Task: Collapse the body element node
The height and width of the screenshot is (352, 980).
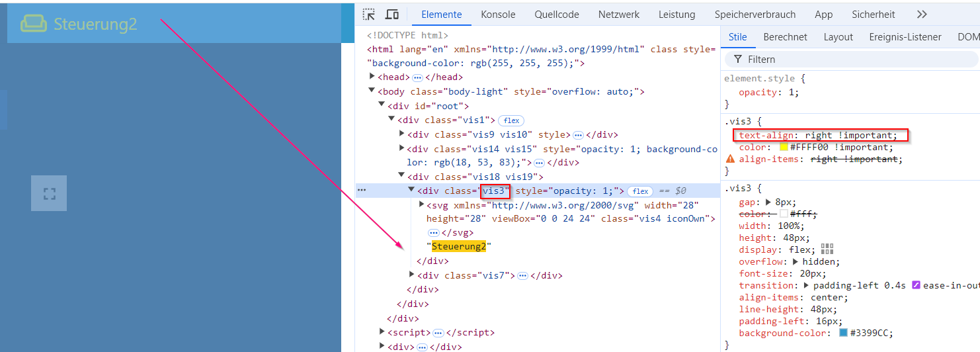Action: [372, 91]
